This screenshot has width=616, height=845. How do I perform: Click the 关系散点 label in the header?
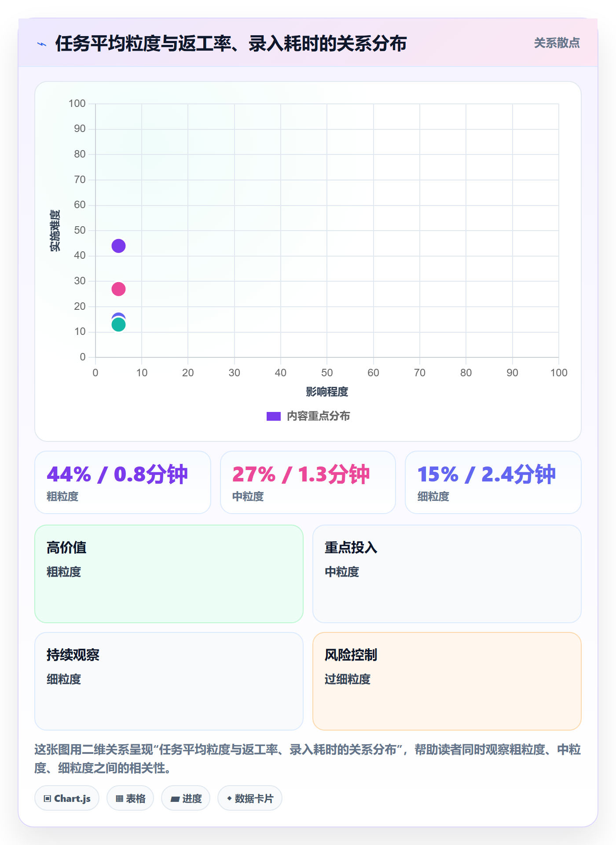click(557, 43)
